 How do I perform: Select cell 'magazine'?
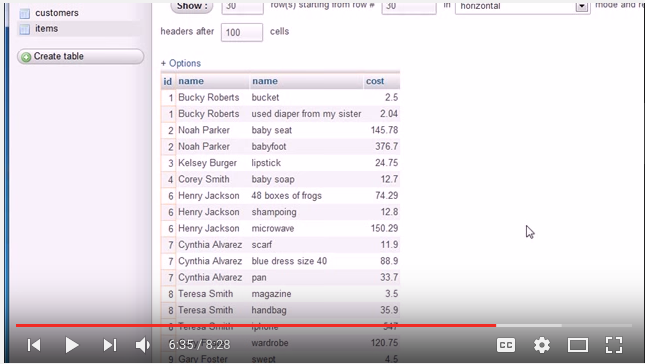(271, 294)
